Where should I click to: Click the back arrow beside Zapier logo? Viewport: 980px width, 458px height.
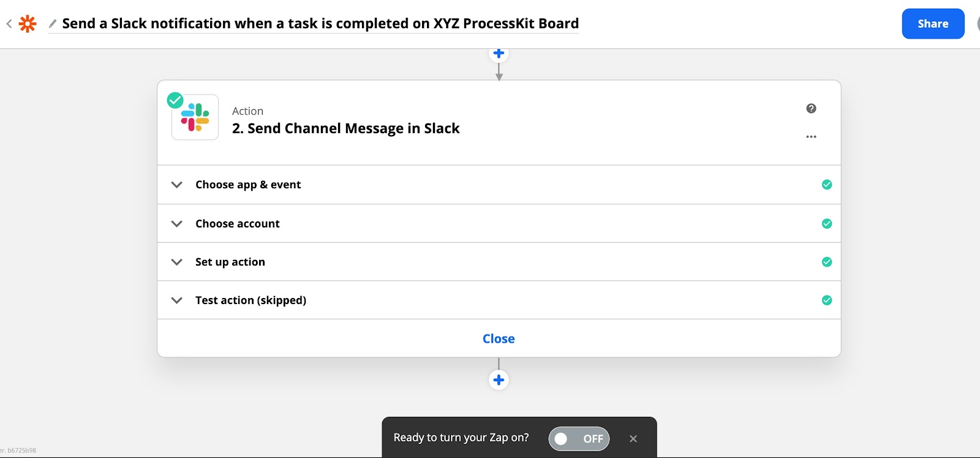pos(9,24)
